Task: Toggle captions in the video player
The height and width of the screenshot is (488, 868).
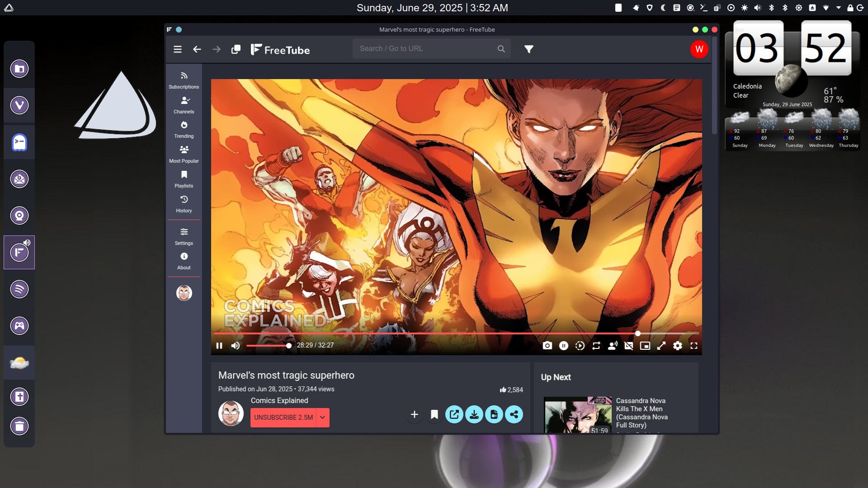Action: click(628, 346)
